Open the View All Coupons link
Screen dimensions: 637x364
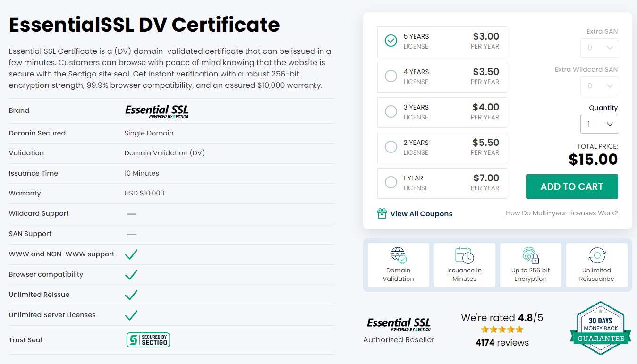click(x=421, y=214)
